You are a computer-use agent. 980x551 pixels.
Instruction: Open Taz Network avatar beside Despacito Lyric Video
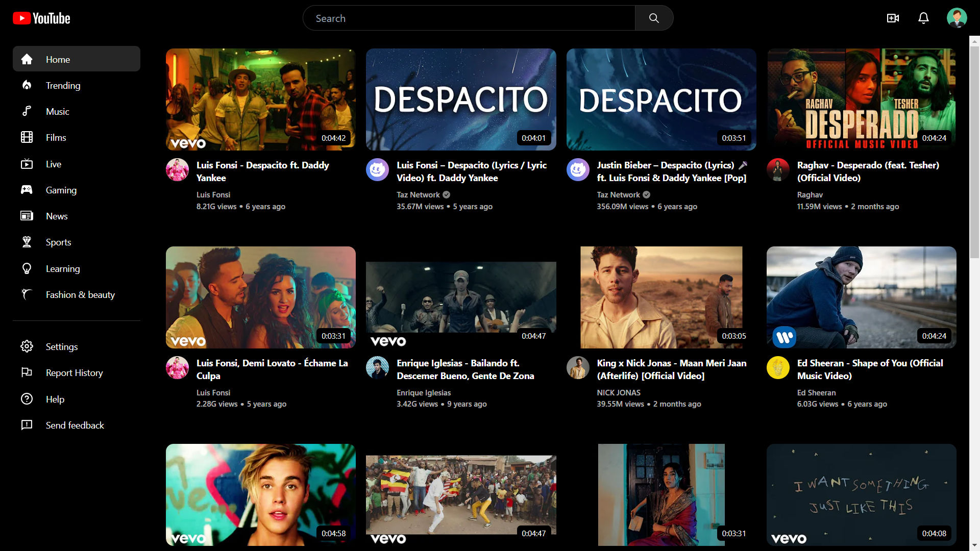pos(378,170)
